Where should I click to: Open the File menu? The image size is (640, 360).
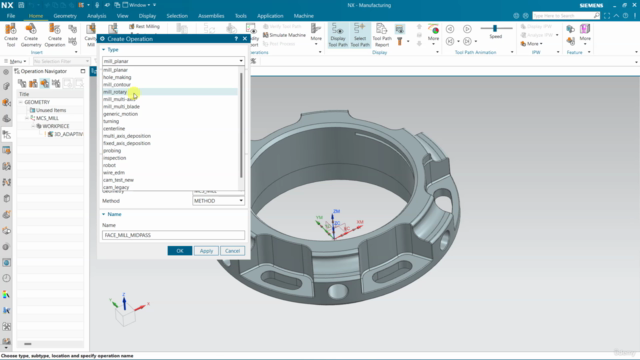[11, 16]
